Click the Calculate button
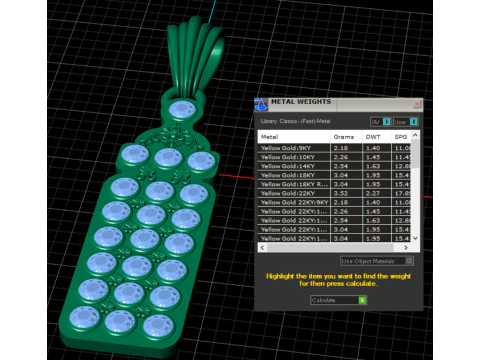Image resolution: width=480 pixels, height=360 pixels. pos(338,300)
